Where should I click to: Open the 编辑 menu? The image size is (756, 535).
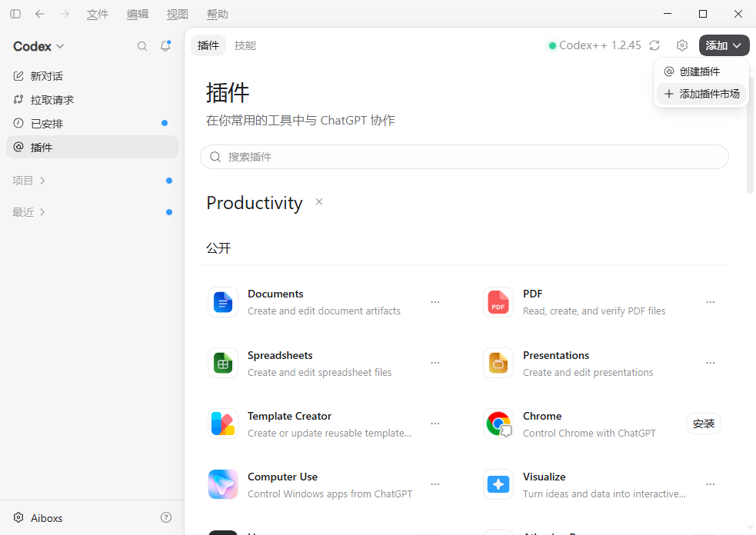[138, 15]
